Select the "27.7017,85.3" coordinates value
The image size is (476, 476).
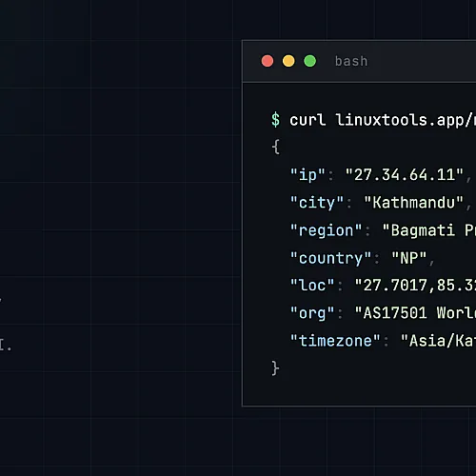click(415, 285)
